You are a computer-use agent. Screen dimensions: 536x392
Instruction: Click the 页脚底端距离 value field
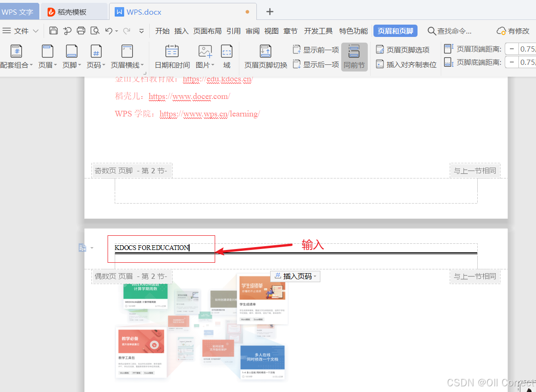pos(527,62)
